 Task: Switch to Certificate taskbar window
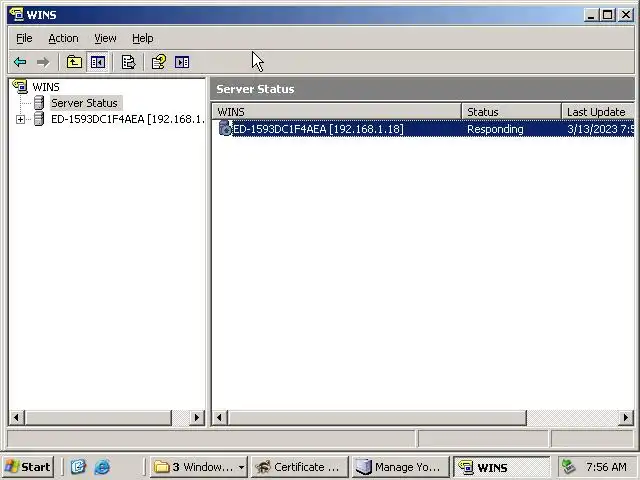pos(299,467)
